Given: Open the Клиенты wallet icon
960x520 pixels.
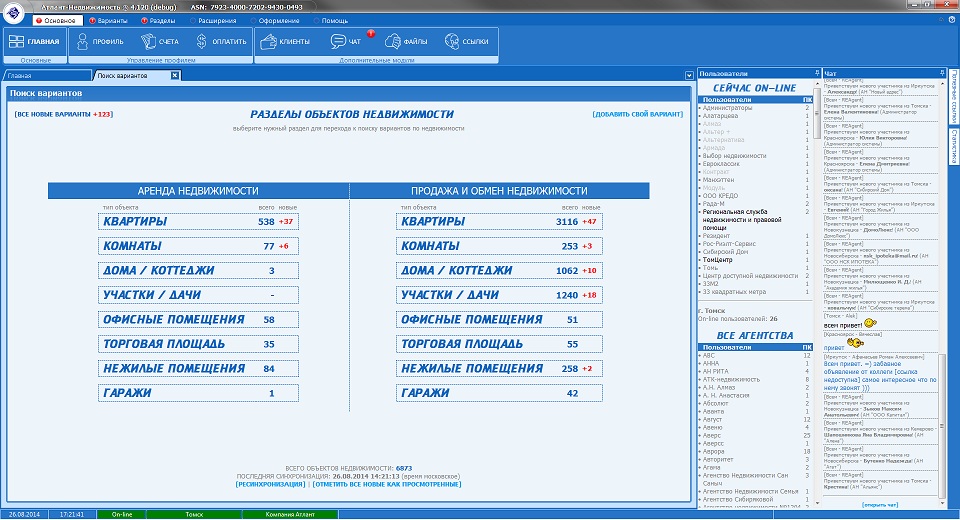Looking at the screenshot, I should point(268,42).
